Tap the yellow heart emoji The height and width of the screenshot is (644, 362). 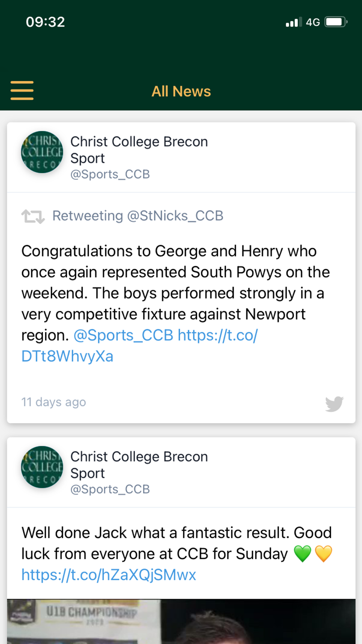323,554
